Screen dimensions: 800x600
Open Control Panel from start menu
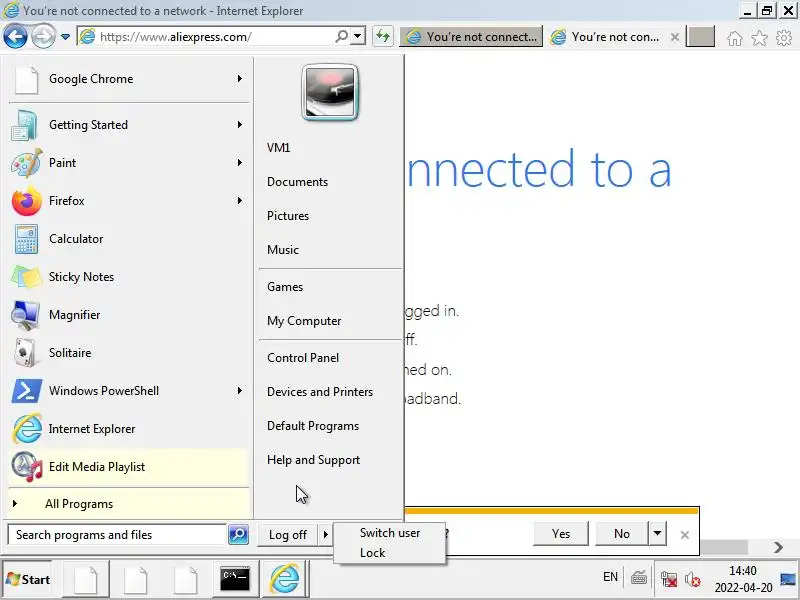coord(303,358)
